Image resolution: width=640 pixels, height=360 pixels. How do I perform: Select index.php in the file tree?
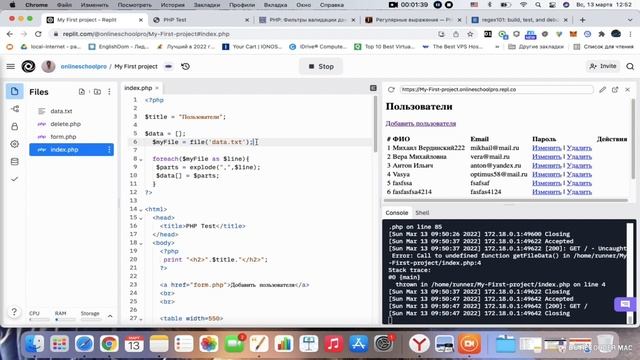(x=71, y=150)
